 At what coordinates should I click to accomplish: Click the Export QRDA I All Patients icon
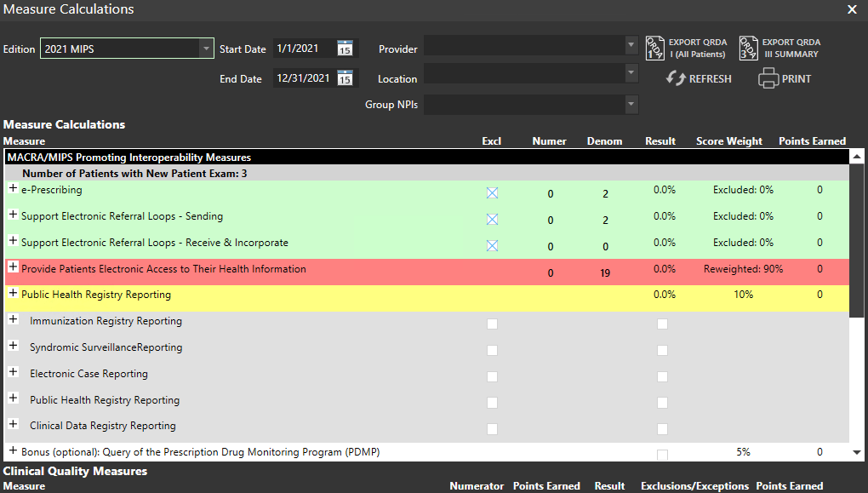(x=654, y=49)
